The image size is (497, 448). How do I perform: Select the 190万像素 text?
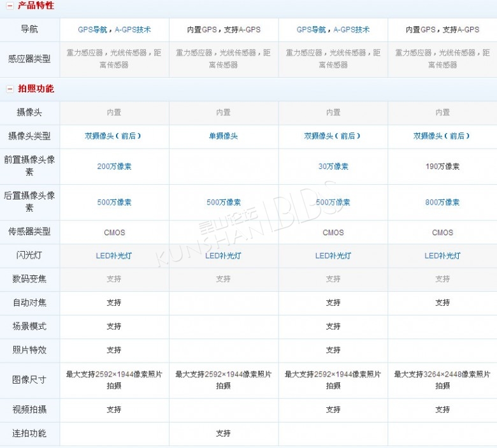442,166
